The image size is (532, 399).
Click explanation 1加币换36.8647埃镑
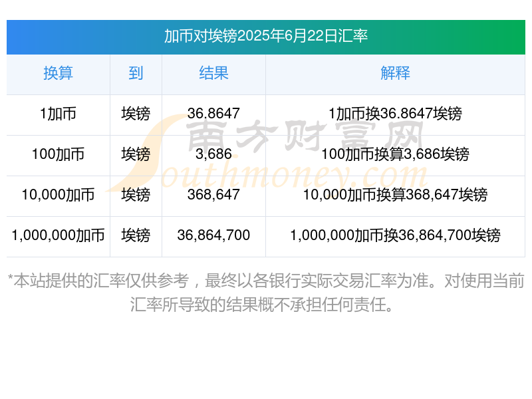coord(395,114)
